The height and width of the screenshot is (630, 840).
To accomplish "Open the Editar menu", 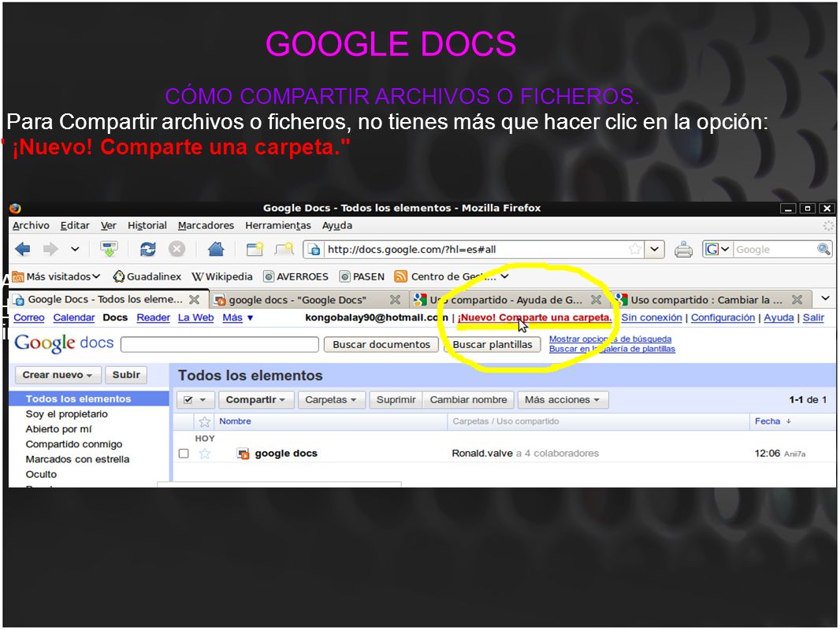I will pos(75,225).
